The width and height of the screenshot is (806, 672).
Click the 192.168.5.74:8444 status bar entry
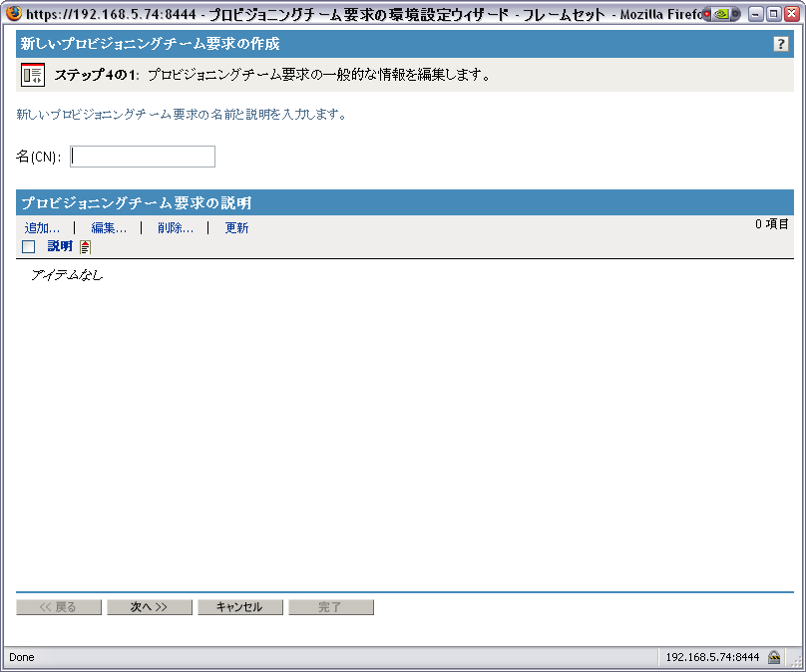[712, 657]
